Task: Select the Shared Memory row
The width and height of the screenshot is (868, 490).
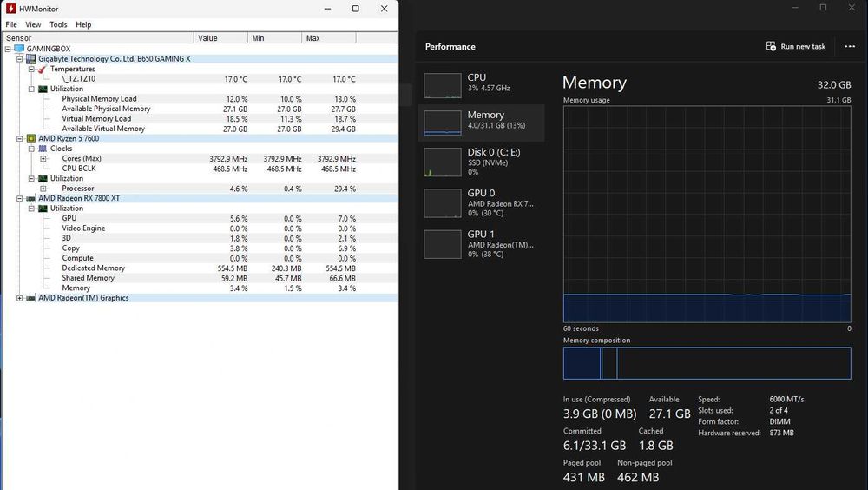Action: click(x=201, y=278)
